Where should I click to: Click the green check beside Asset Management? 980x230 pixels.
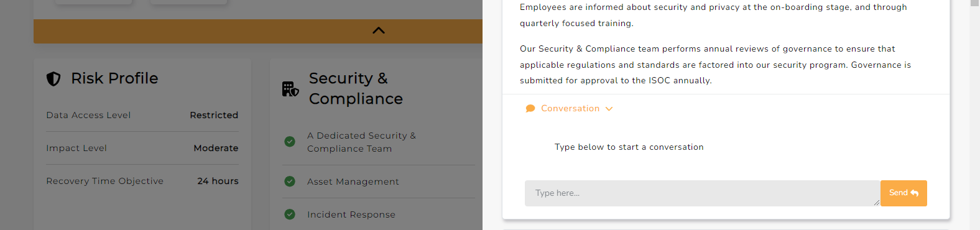click(x=290, y=182)
